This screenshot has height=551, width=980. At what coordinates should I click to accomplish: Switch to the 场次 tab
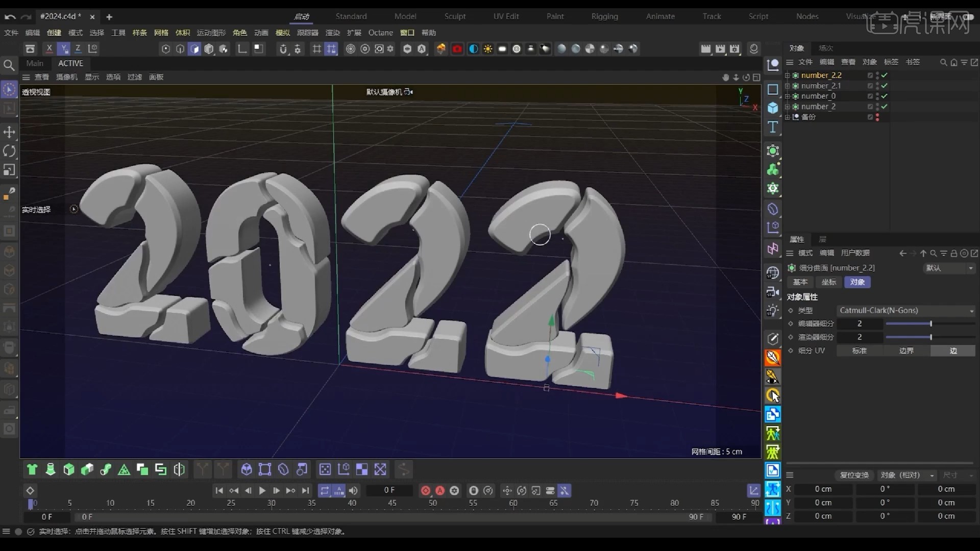tap(826, 48)
